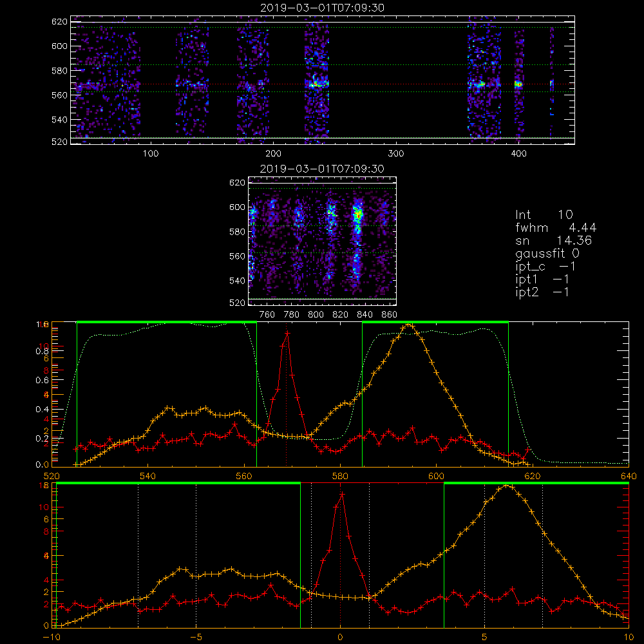Click the red curve peak in the bottom plot
The width and height of the screenshot is (644, 644).
pos(342,494)
